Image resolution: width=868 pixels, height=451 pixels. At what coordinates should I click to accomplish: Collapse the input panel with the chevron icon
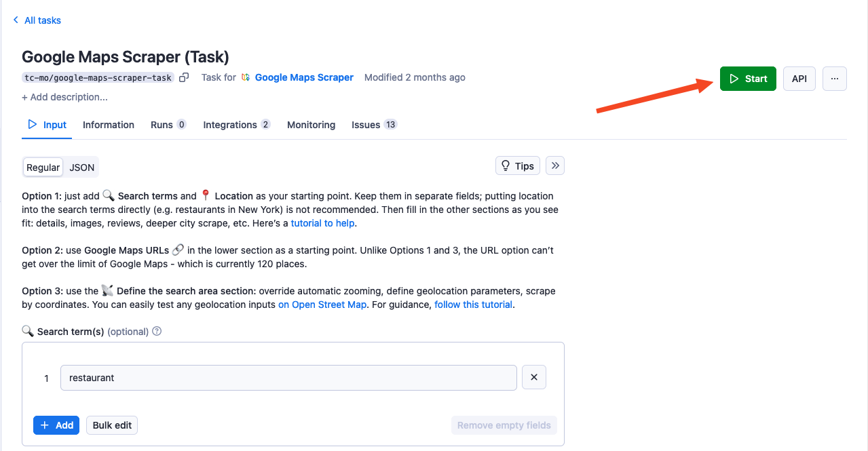point(554,165)
